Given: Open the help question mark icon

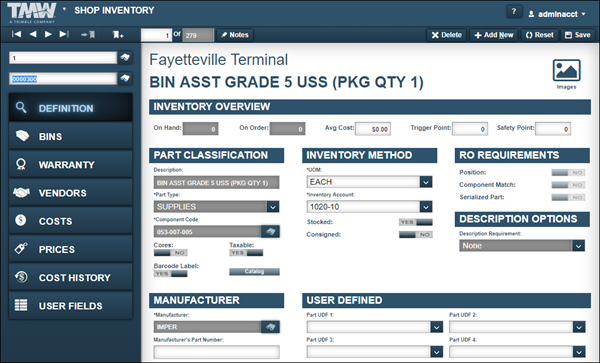Looking at the screenshot, I should point(514,12).
